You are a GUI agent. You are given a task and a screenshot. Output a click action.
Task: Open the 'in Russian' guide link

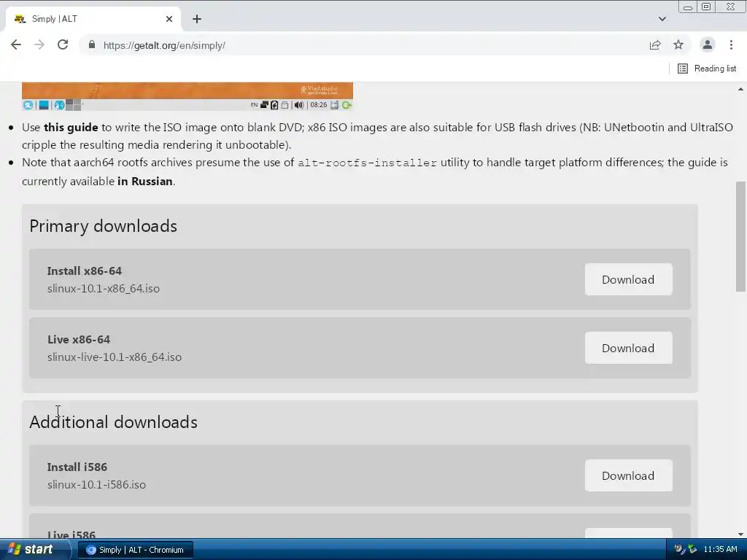[145, 182]
